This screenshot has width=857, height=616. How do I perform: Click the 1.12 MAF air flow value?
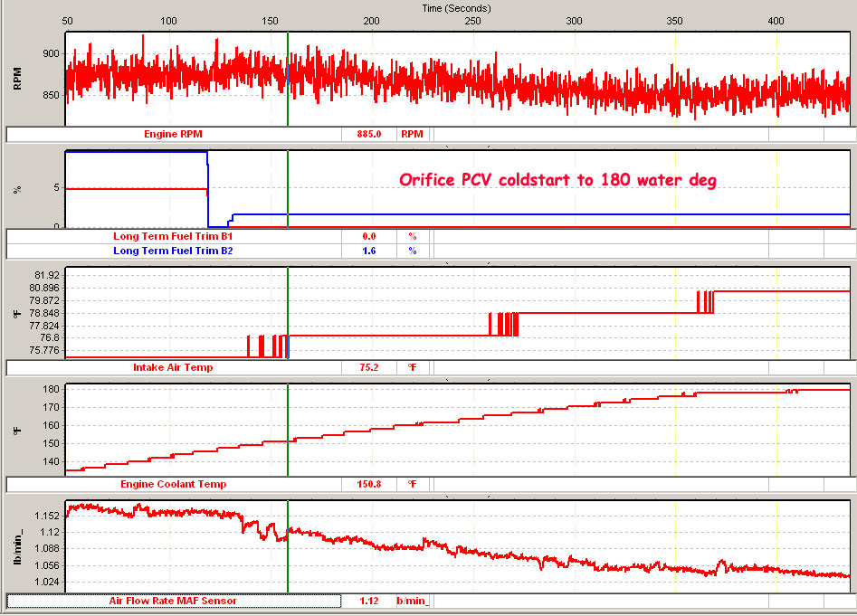tap(369, 600)
